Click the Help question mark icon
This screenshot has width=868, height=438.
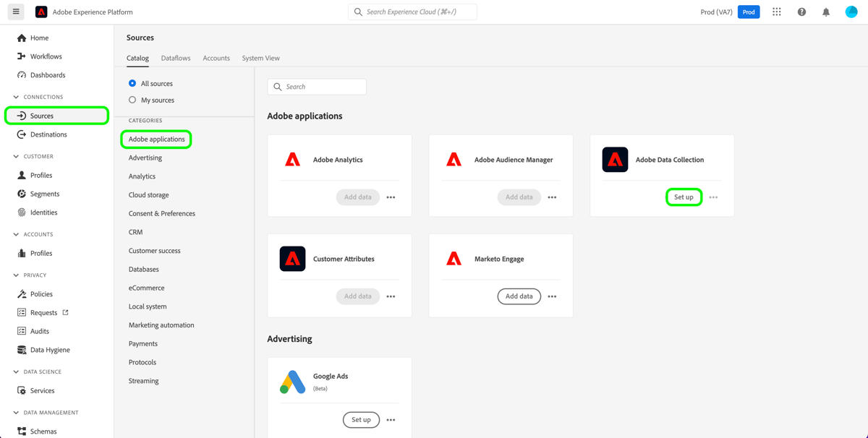click(801, 12)
